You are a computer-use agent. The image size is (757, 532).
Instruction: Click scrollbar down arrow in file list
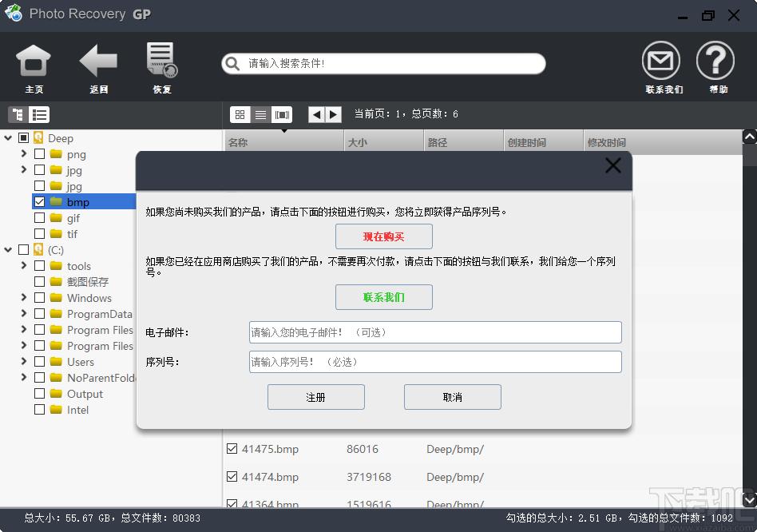click(x=749, y=500)
